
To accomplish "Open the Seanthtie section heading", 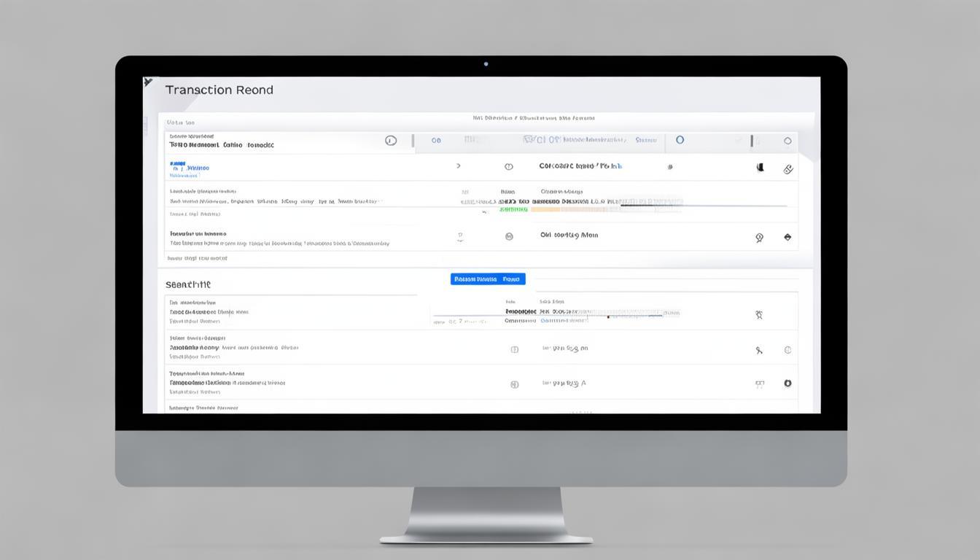I will click(187, 285).
